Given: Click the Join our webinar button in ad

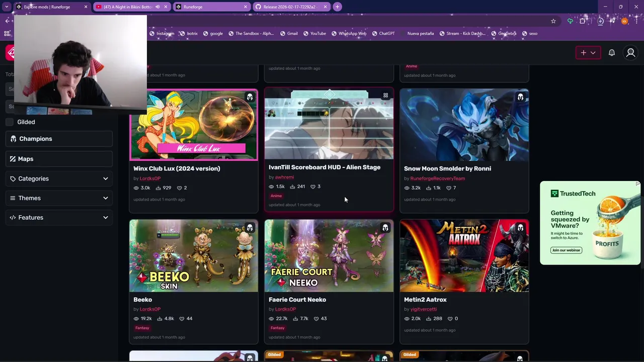Looking at the screenshot, I should point(566,250).
